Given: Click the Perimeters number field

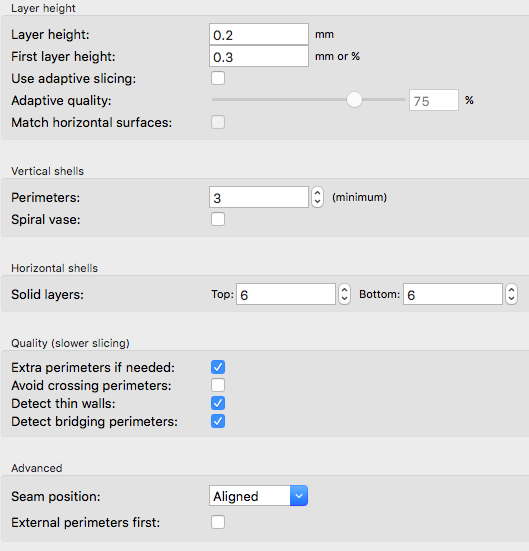Looking at the screenshot, I should (259, 197).
